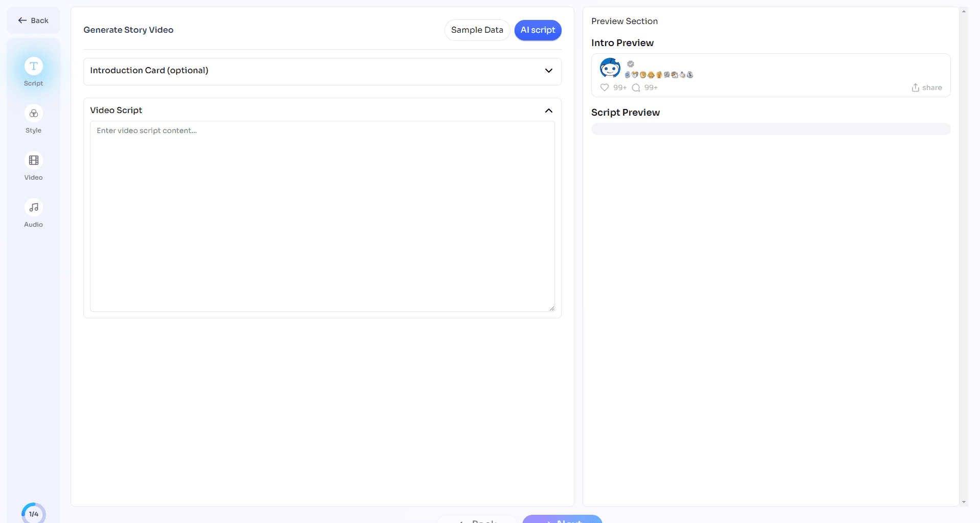The width and height of the screenshot is (980, 523).
Task: Click the preview panel scroll down arrow
Action: click(964, 502)
